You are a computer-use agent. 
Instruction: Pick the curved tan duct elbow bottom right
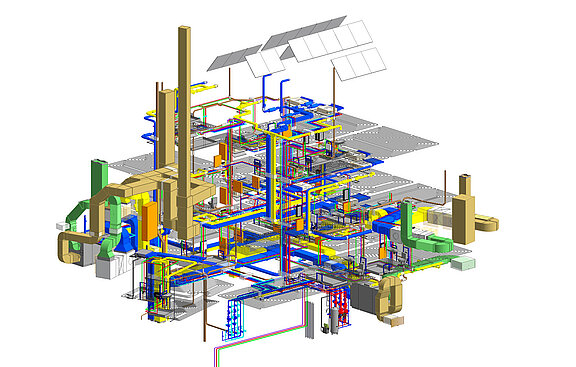pos(389,297)
